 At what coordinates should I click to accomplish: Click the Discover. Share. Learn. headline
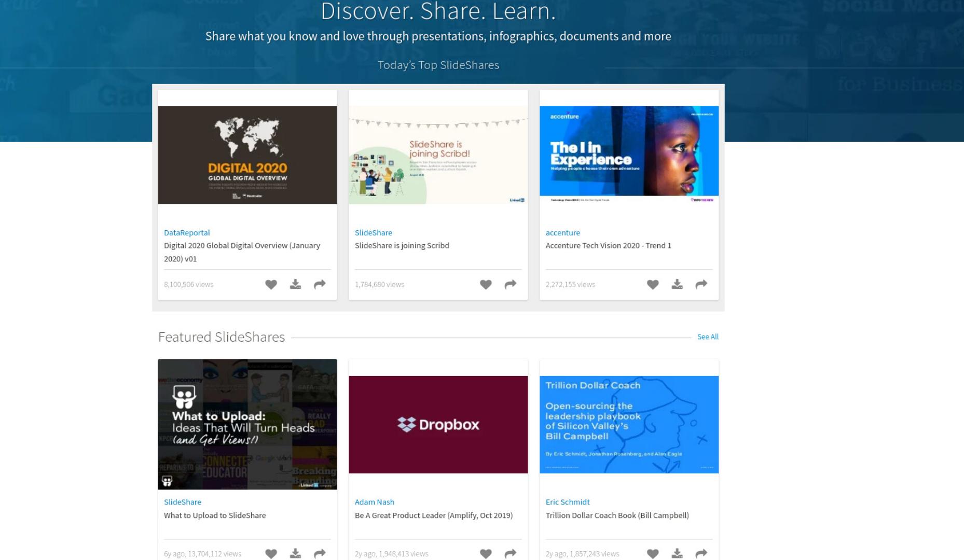(x=438, y=11)
